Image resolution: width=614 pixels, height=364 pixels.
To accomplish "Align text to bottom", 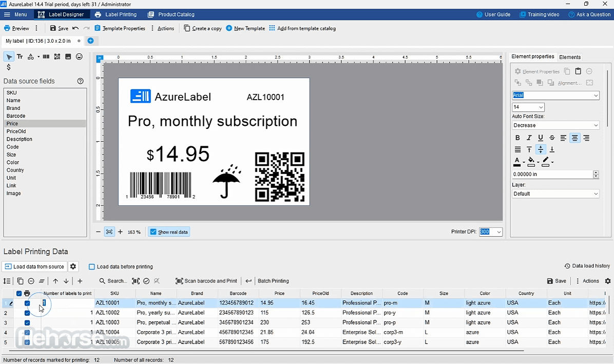I will 552,149.
